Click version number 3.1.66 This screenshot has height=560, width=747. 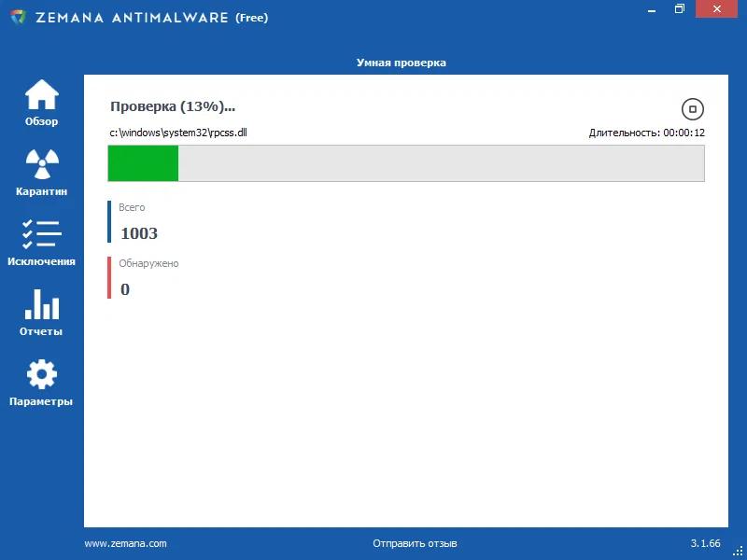[x=706, y=543]
